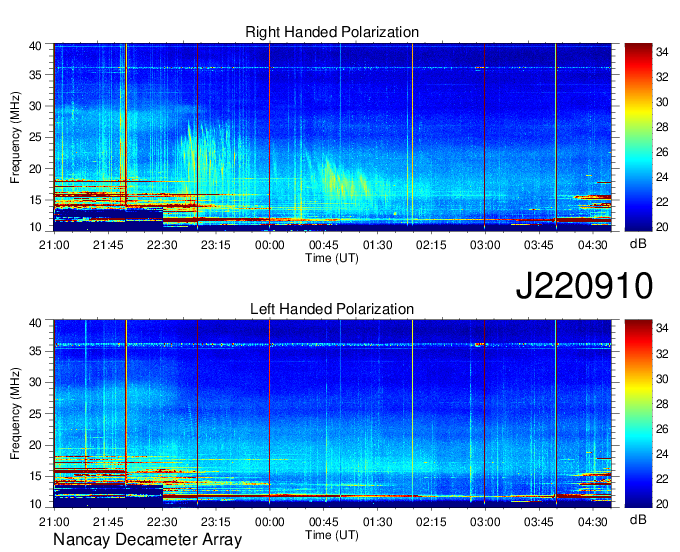Image resolution: width=680 pixels, height=552 pixels.
Task: Select the 03:00 time tick on Right Handed plot
Action: (485, 245)
